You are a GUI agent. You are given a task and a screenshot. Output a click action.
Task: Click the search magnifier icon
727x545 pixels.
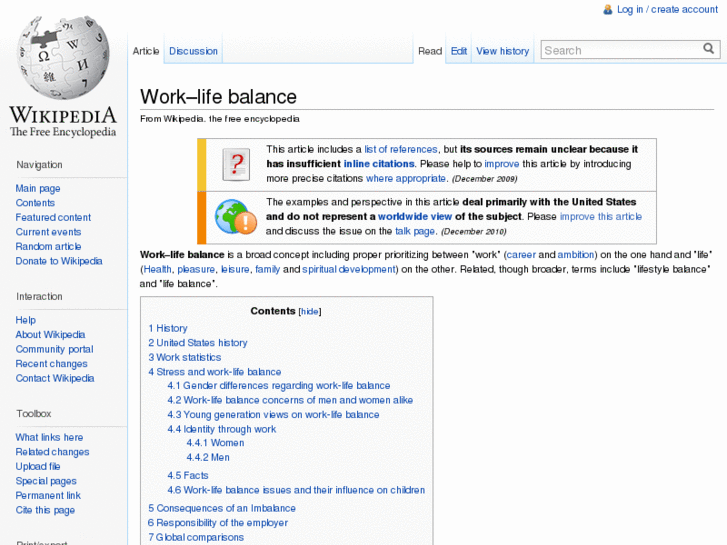(x=708, y=49)
